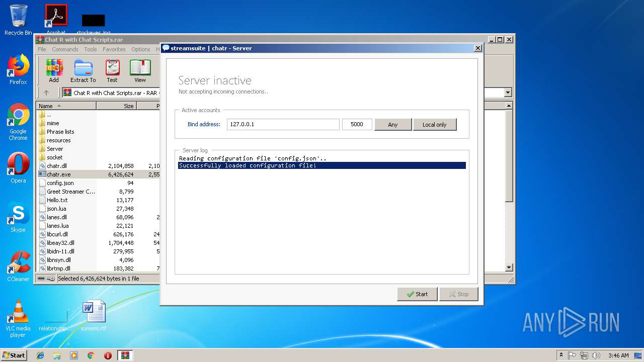
Task: Open Recycle Bin desktop icon
Action: (18, 20)
